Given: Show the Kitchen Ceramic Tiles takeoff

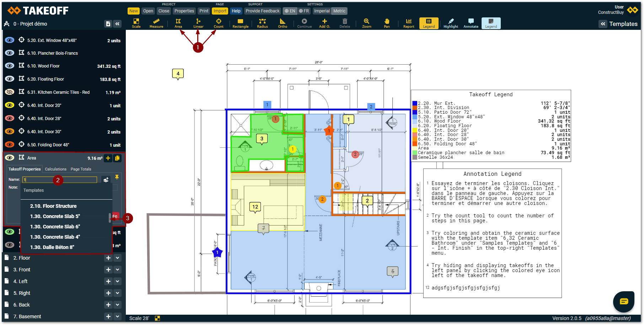Looking at the screenshot, I should (10, 92).
